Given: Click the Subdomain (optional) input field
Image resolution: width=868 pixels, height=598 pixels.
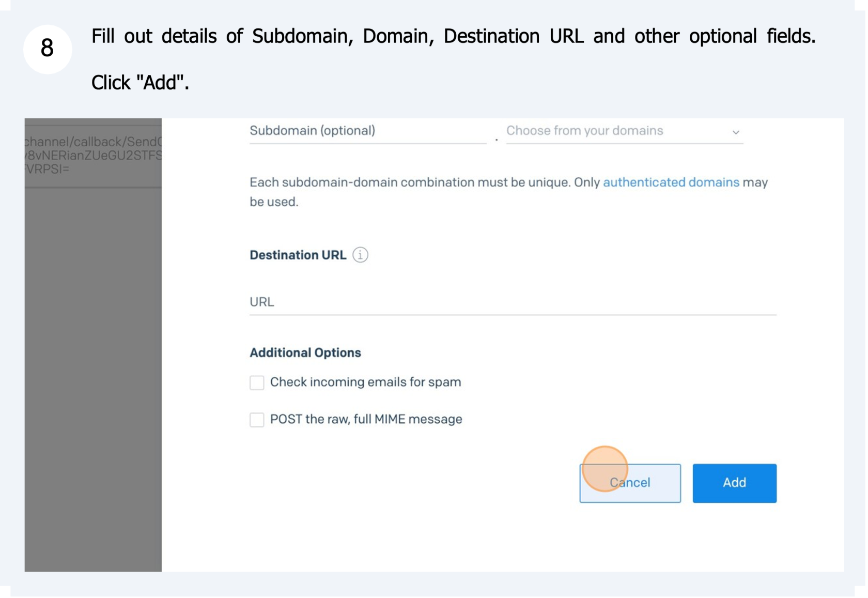Looking at the screenshot, I should [368, 131].
